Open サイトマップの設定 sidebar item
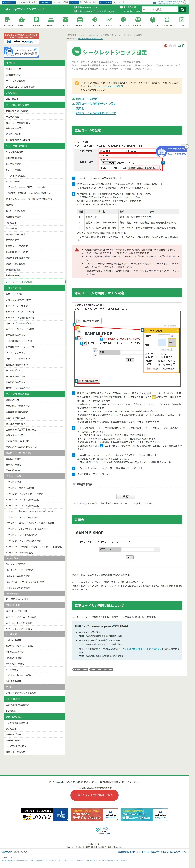The height and width of the screenshot is (868, 195). [x=34, y=81]
